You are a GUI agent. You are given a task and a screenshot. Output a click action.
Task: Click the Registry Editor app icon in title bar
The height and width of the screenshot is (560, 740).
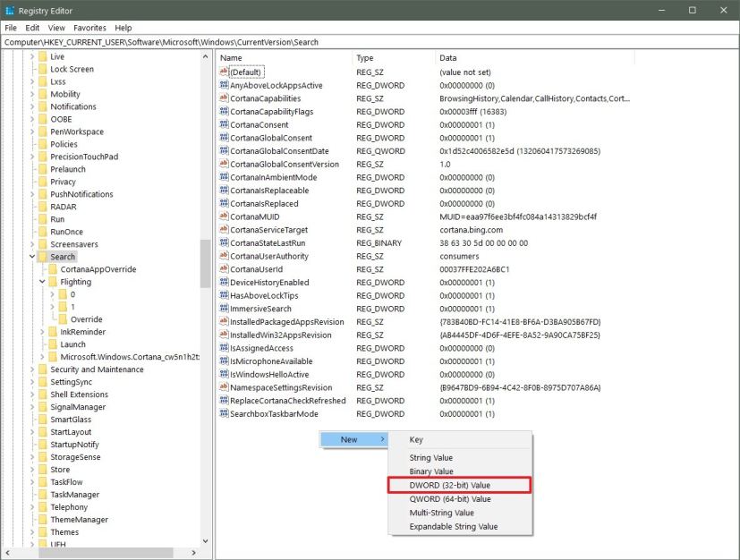(10, 11)
